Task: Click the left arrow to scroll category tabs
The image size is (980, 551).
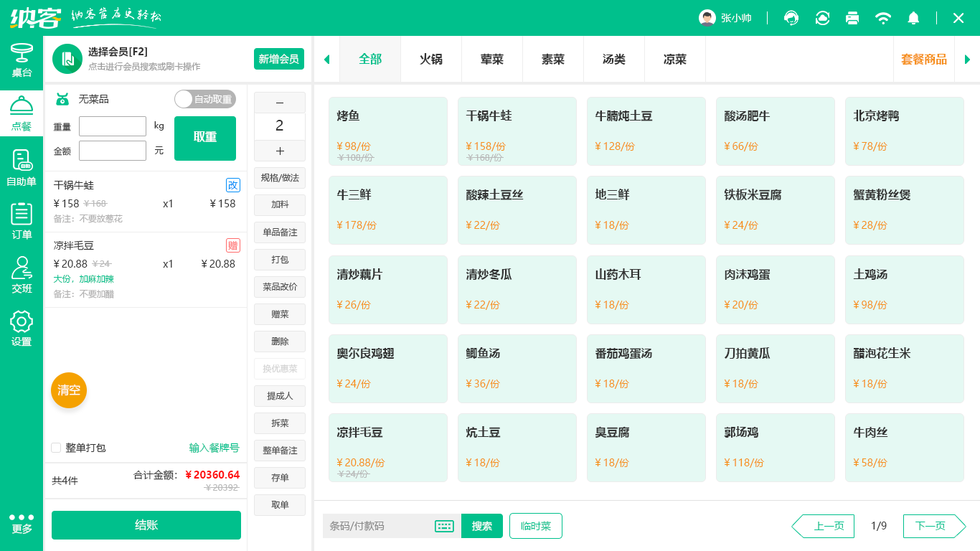Action: (326, 59)
